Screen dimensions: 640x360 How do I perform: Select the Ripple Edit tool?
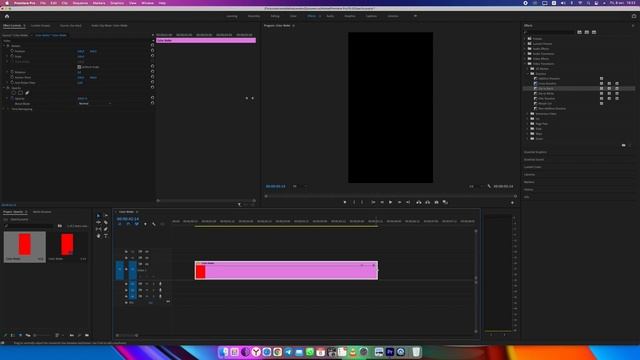(x=98, y=222)
